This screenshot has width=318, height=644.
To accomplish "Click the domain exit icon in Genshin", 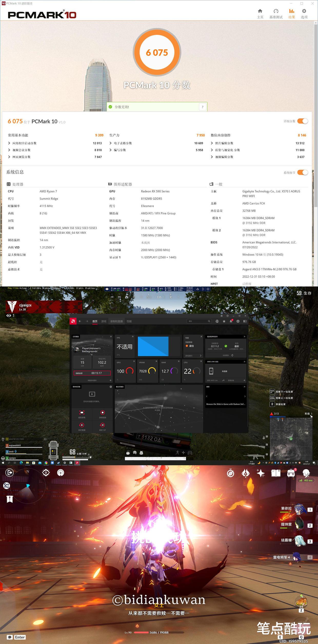I will [x=9, y=473].
